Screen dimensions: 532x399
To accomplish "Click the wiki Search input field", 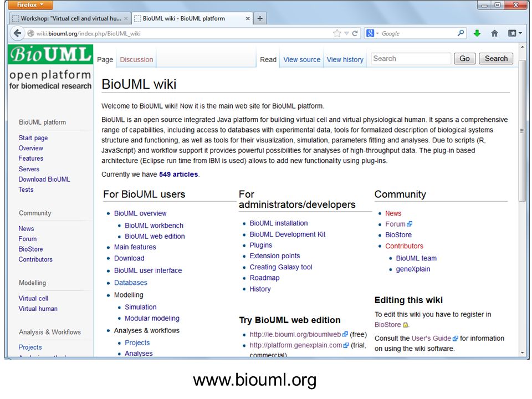I will coord(411,59).
